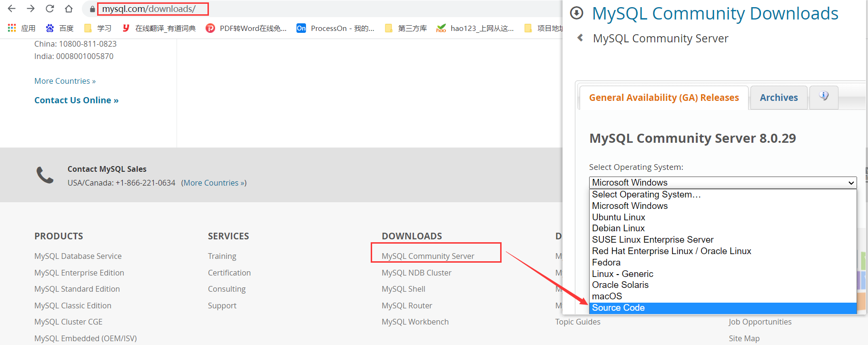Open the 在线翻译_有道词典 bookmark
The width and height of the screenshot is (868, 345).
point(159,28)
